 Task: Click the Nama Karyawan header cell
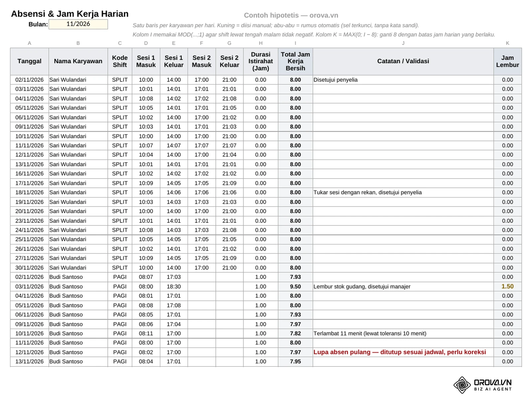(78, 61)
